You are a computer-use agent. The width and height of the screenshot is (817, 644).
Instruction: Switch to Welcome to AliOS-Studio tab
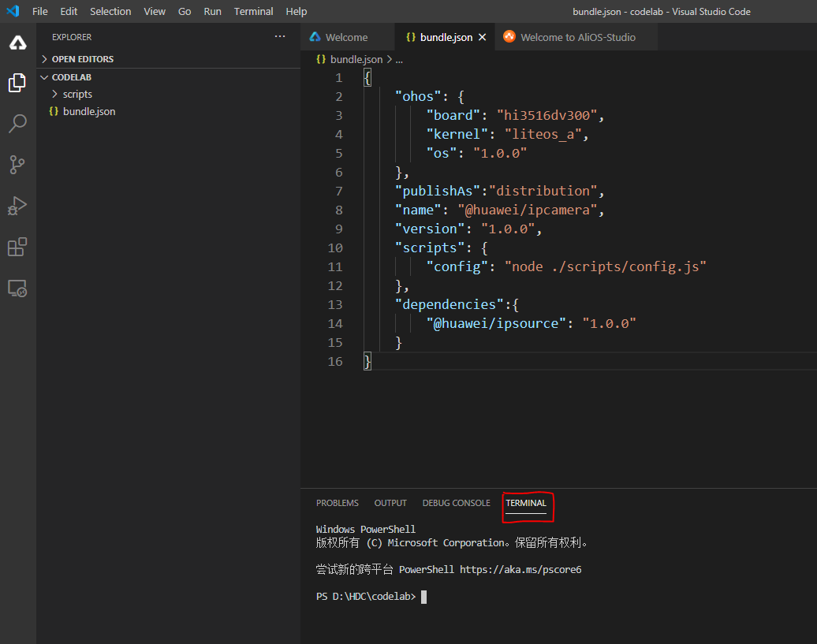(577, 37)
